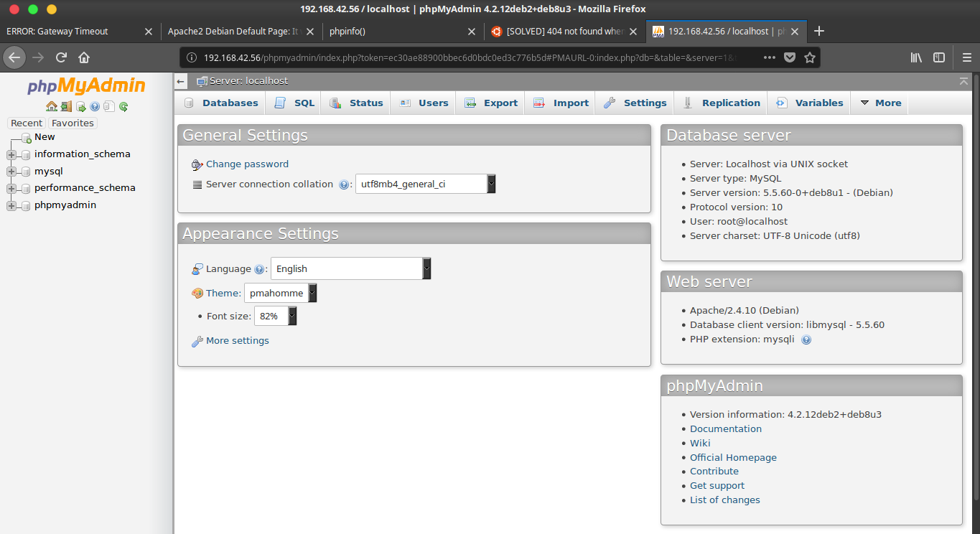Close the ERROR: Gateway Timeout tab
Screen dimensions: 980x534
(149, 32)
